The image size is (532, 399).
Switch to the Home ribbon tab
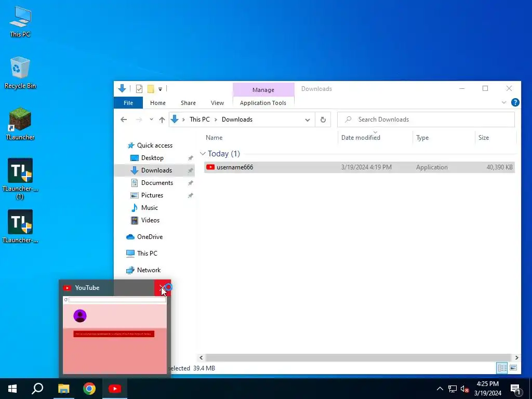[158, 103]
